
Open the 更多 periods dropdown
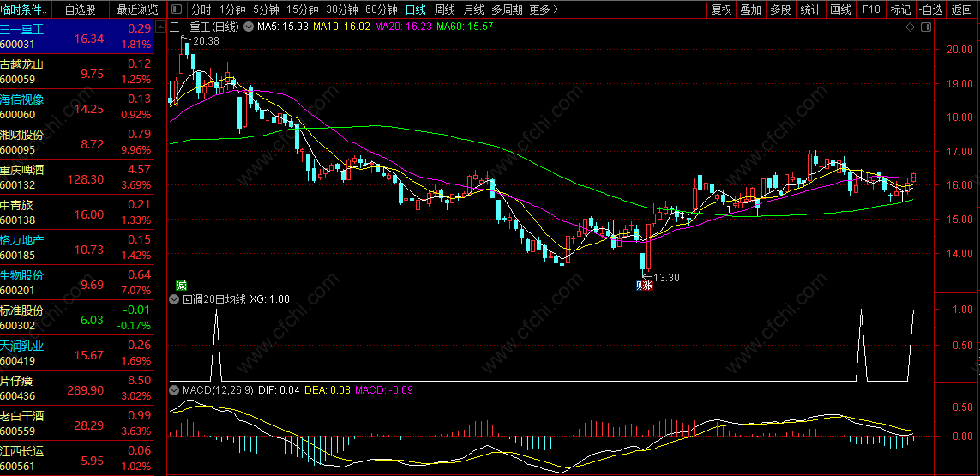(x=544, y=9)
